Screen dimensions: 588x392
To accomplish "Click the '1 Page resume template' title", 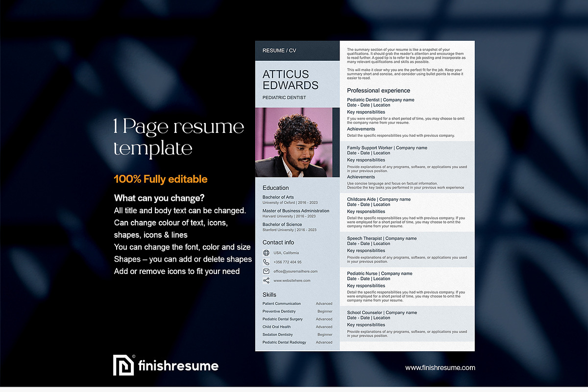I will [178, 137].
